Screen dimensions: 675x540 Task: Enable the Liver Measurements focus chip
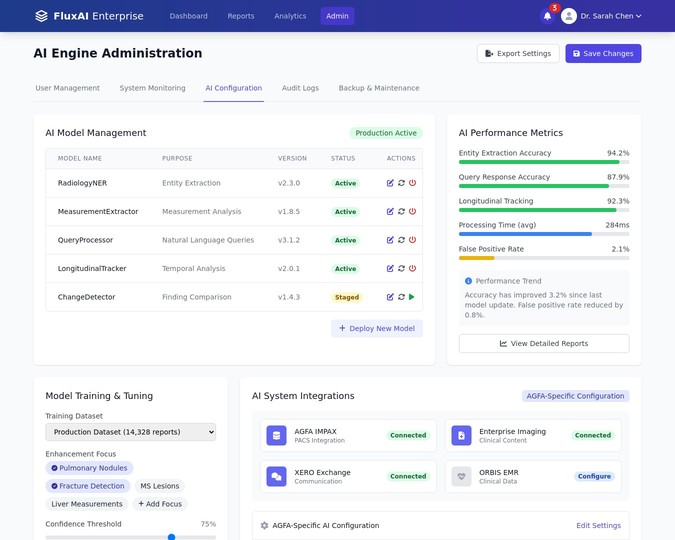87,504
